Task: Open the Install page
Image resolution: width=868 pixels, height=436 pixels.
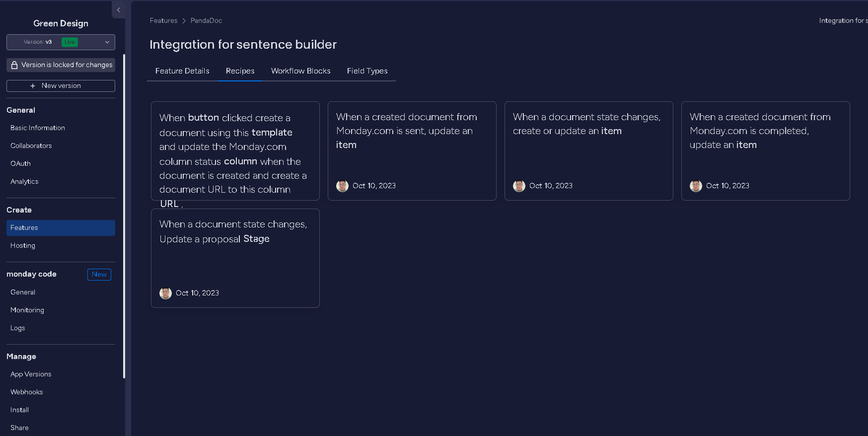Action: point(20,410)
